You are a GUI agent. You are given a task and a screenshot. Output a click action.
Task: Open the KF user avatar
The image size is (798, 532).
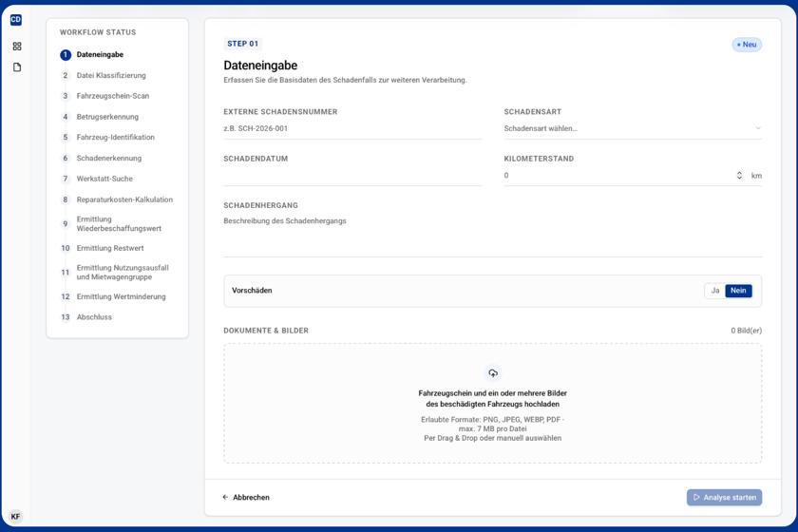coord(16,516)
